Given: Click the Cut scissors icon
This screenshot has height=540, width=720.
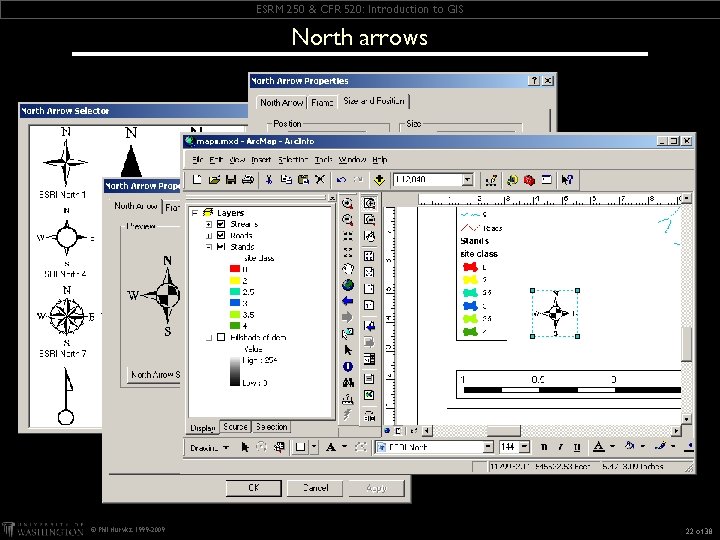Looking at the screenshot, I should pos(269,180).
